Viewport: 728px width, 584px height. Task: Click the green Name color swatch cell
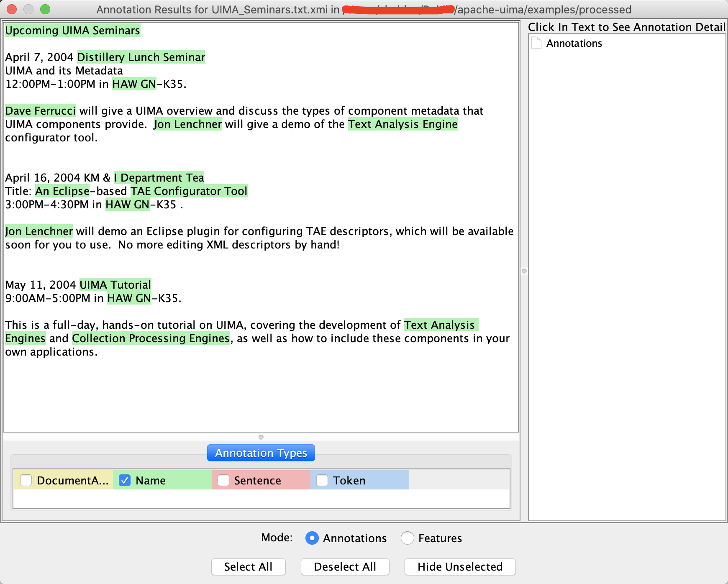[x=162, y=480]
